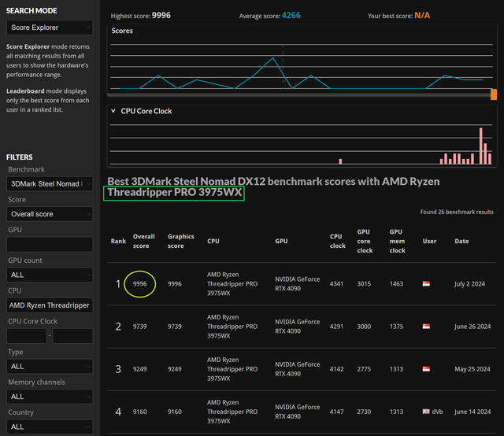The height and width of the screenshot is (436, 504).
Task: Click the CPU filter field AMD Ryzen Threadripper
Action: click(50, 305)
